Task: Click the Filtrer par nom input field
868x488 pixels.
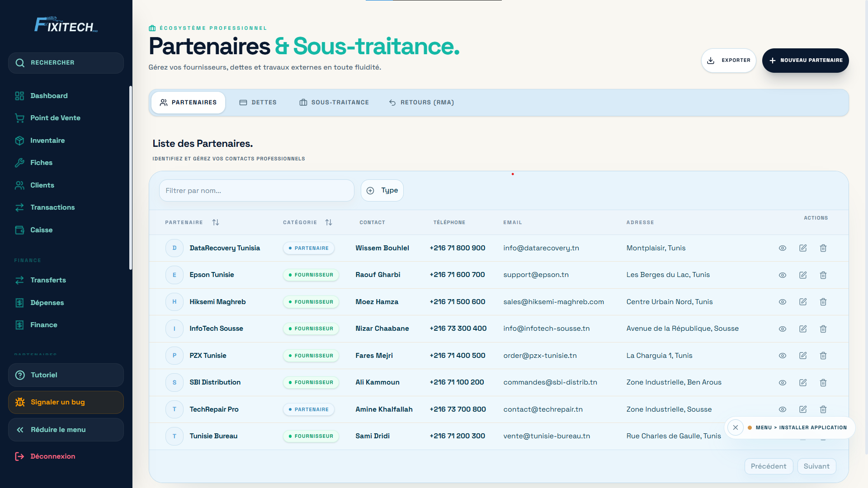Action: [256, 191]
